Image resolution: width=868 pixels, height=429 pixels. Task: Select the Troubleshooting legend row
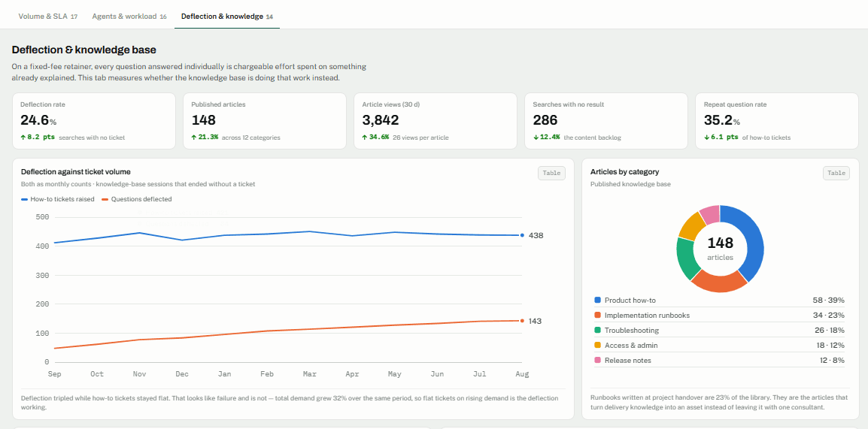pyautogui.click(x=719, y=330)
